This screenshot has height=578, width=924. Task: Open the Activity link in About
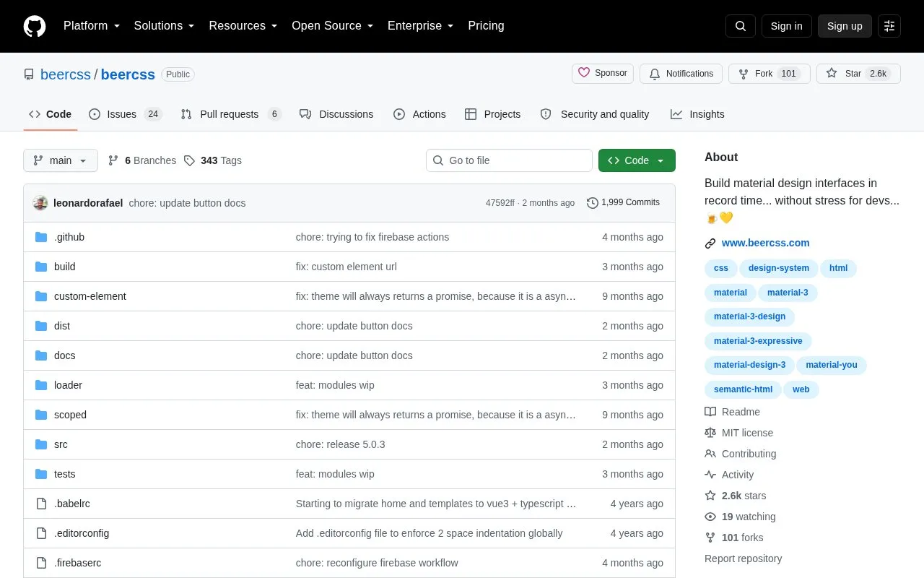tap(730, 475)
